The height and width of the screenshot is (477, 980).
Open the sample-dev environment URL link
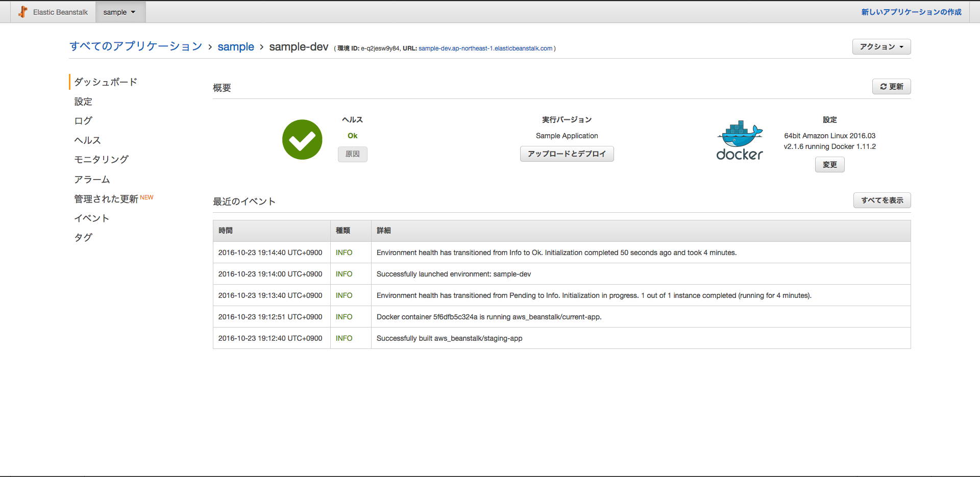[485, 48]
